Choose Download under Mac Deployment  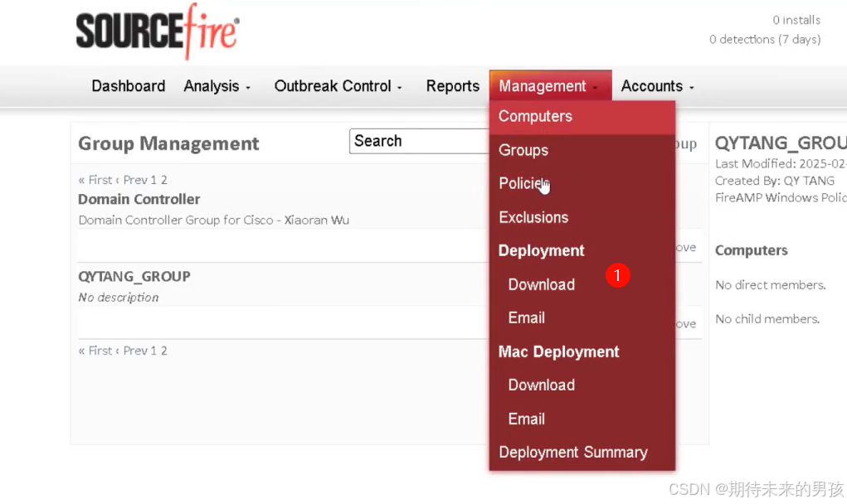click(541, 385)
